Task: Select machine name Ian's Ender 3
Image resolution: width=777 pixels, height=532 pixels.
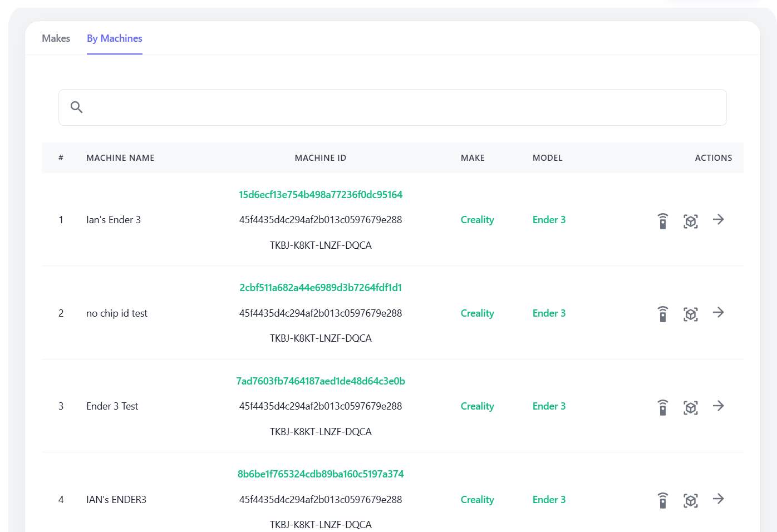Action: [x=114, y=220]
